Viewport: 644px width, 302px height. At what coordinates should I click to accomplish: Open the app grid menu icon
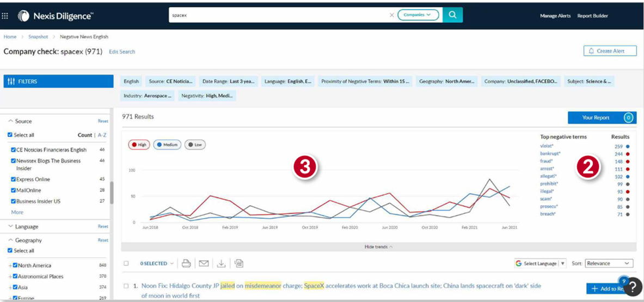[5, 16]
